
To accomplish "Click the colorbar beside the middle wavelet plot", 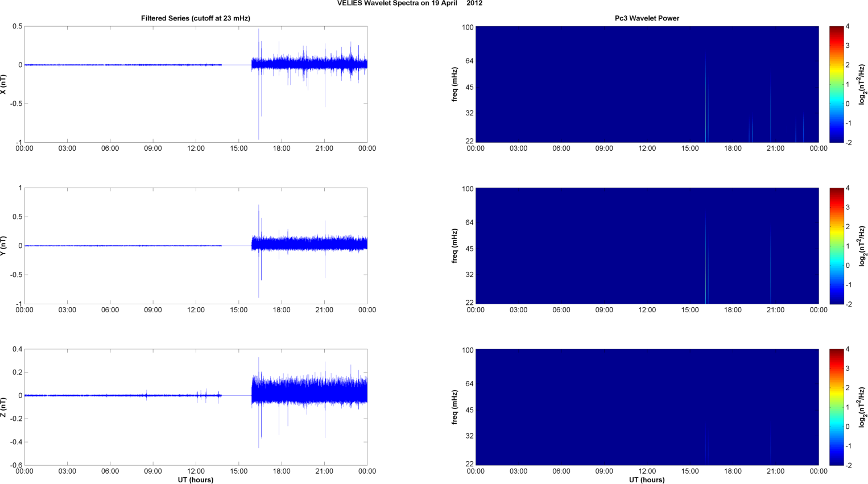I will point(836,246).
